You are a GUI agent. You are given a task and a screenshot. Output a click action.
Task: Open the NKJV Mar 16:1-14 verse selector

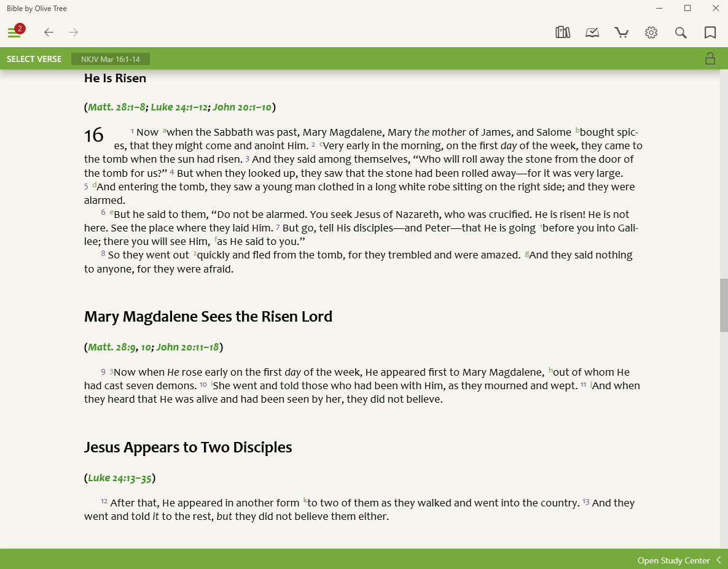pos(111,59)
